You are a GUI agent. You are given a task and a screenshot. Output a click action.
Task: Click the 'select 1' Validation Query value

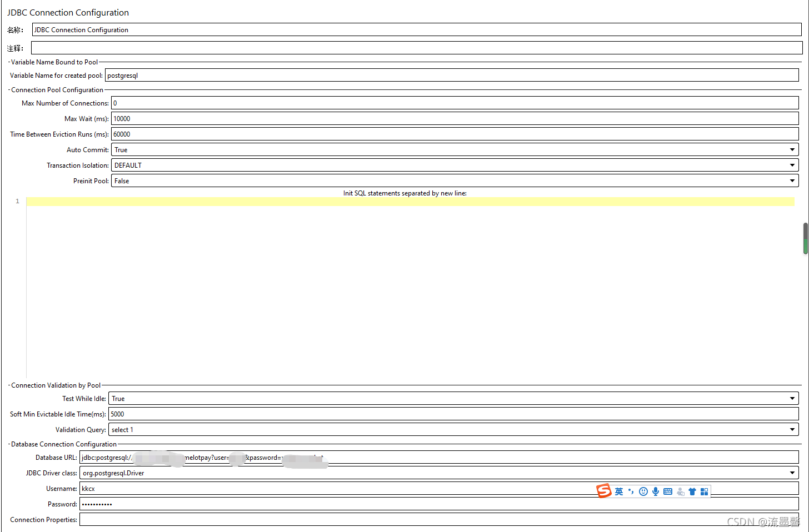(122, 430)
